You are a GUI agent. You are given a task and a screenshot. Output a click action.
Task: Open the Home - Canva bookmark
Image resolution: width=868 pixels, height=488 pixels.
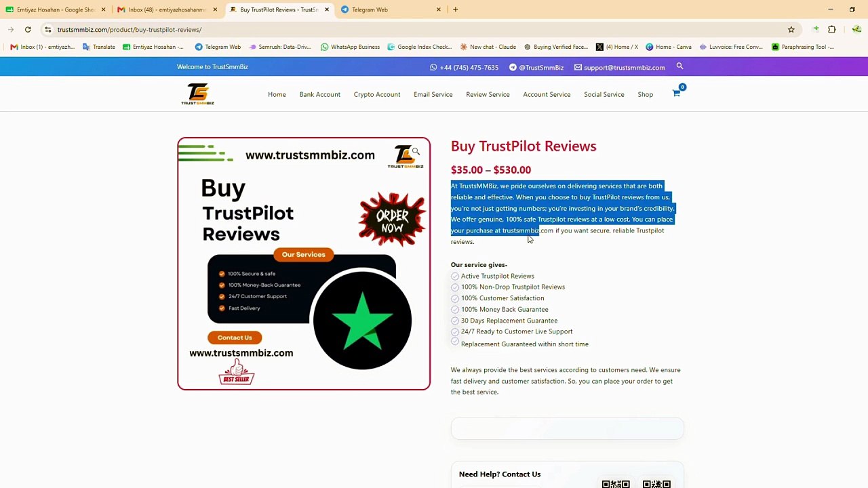[x=669, y=47]
